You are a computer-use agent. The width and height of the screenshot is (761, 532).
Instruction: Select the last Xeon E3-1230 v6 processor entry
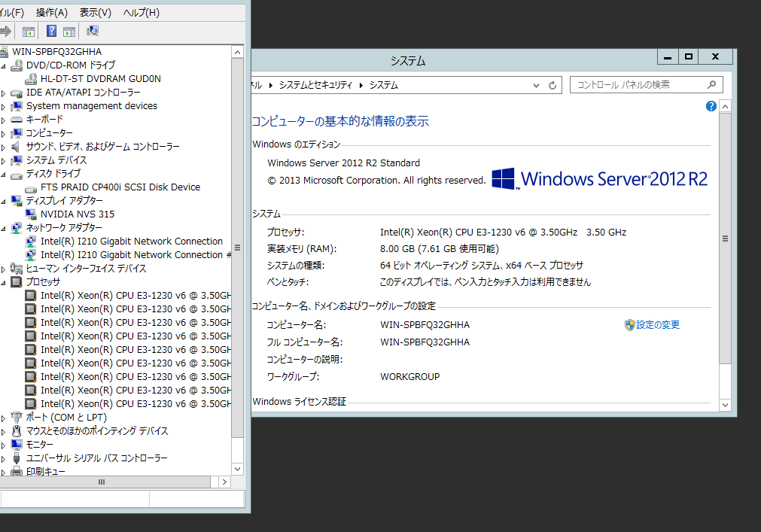coord(135,403)
